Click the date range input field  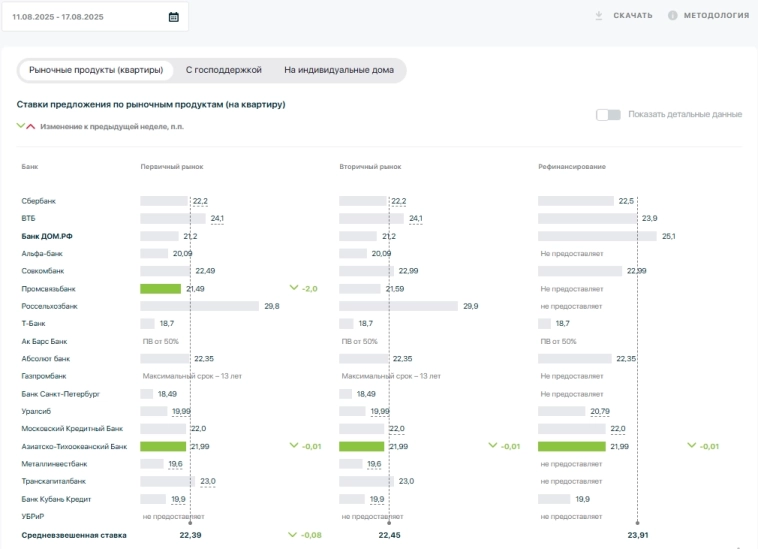coord(85,17)
